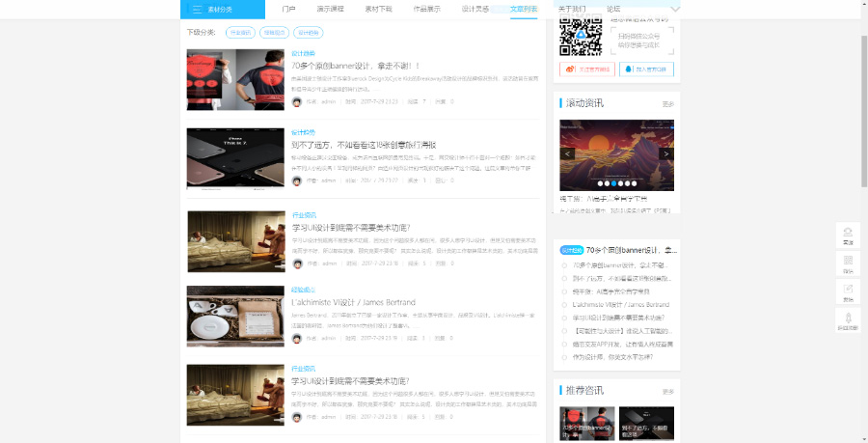Viewport: 868px width, 443px height.
Task: Click the Weibo icon in 关注官方微博
Action: (x=570, y=69)
